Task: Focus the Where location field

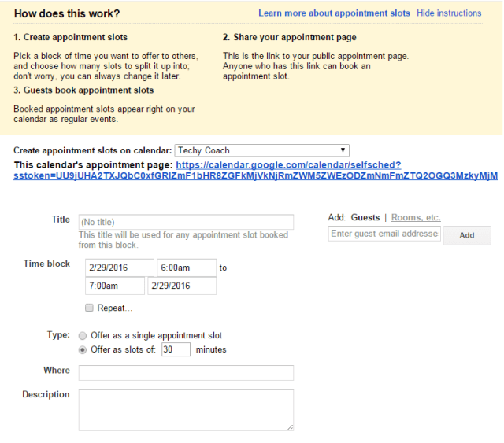Action: pos(186,372)
